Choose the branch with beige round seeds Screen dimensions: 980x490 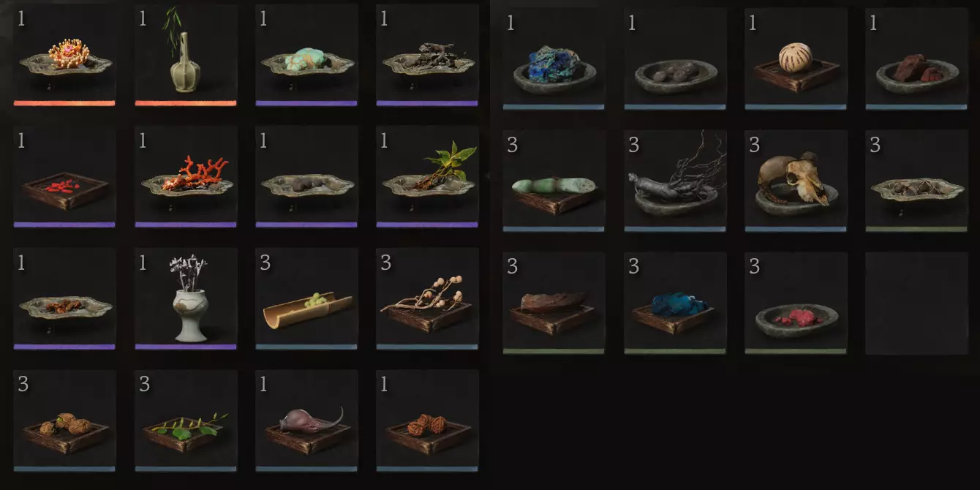point(427,298)
